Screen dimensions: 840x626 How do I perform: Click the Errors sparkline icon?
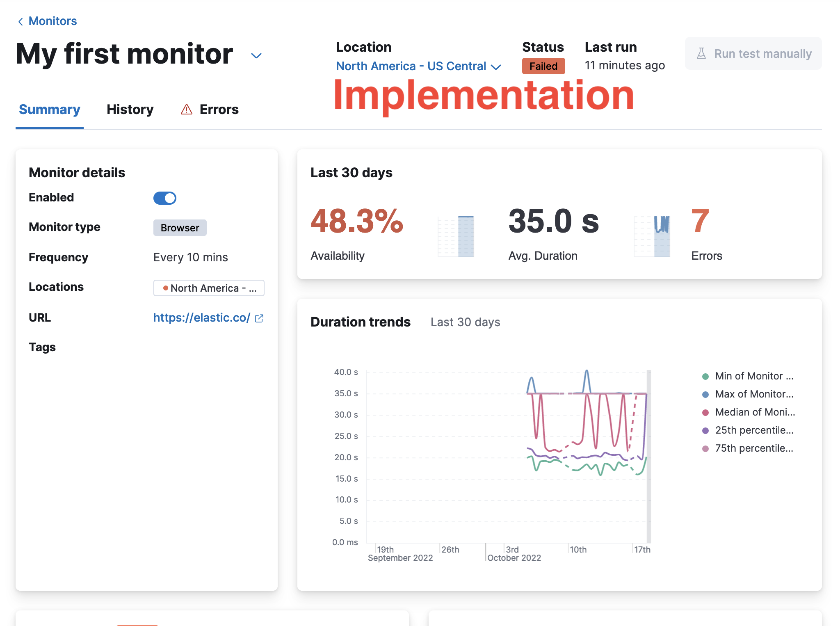click(652, 235)
